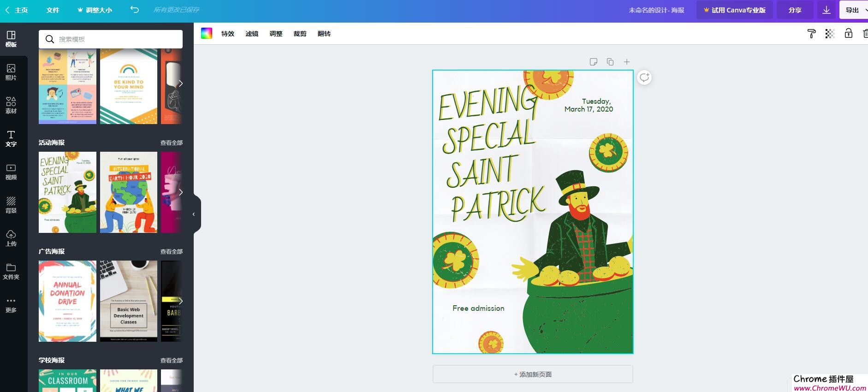The width and height of the screenshot is (868, 392).
Task: Open the transparency checkerboard icon
Action: [830, 34]
